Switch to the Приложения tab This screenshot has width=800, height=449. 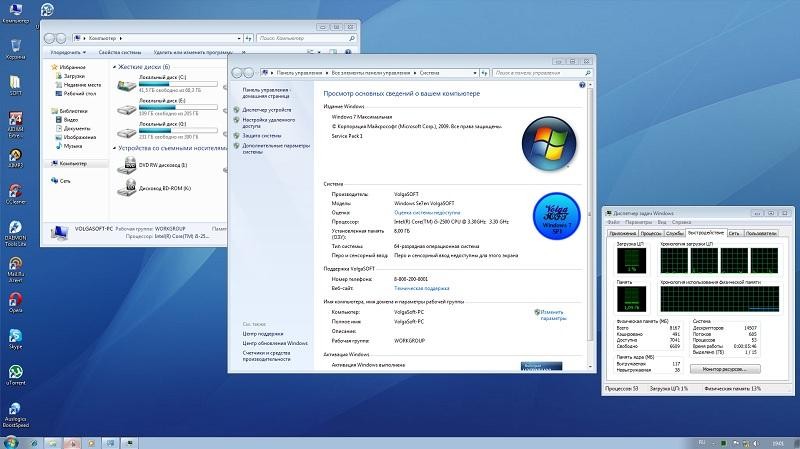623,233
